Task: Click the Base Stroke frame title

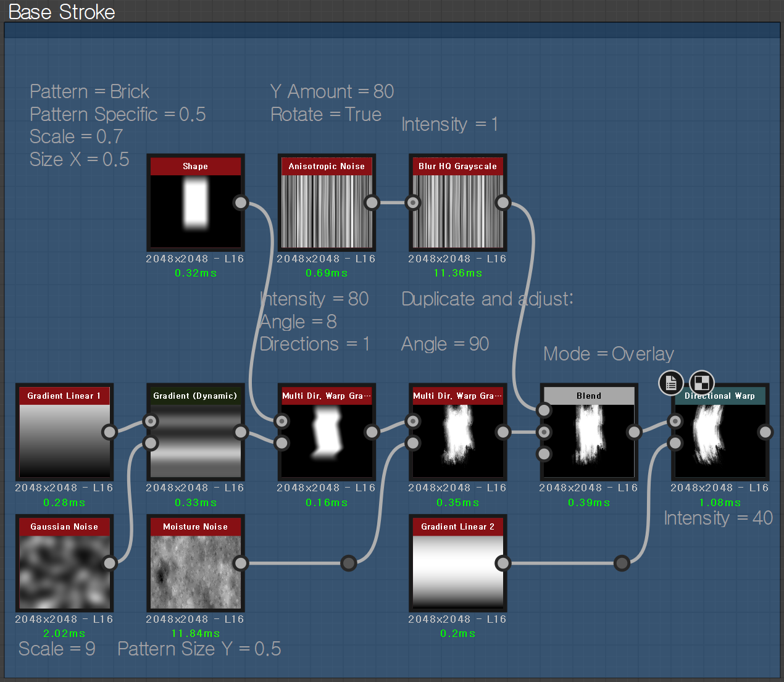Action: (62, 12)
